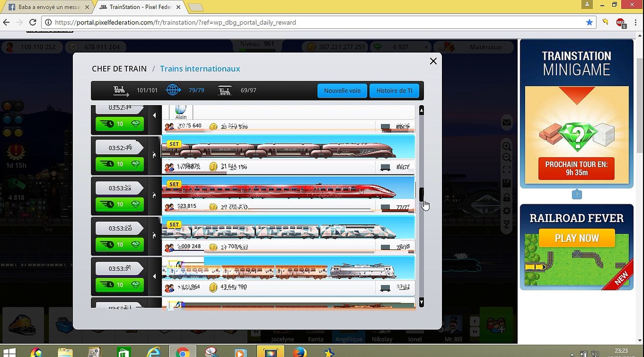This screenshot has height=357, width=644.
Task: Open the game mail envelope icon
Action: (x=506, y=122)
